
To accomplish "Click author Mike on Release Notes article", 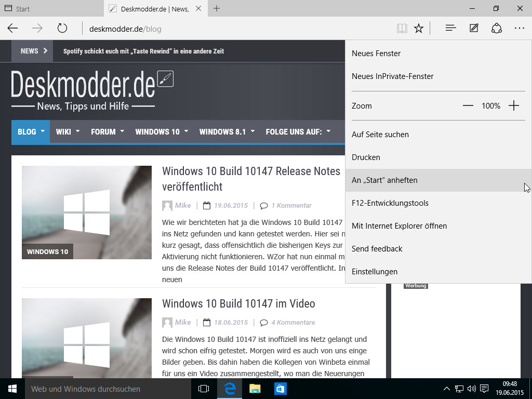I will pyautogui.click(x=183, y=206).
